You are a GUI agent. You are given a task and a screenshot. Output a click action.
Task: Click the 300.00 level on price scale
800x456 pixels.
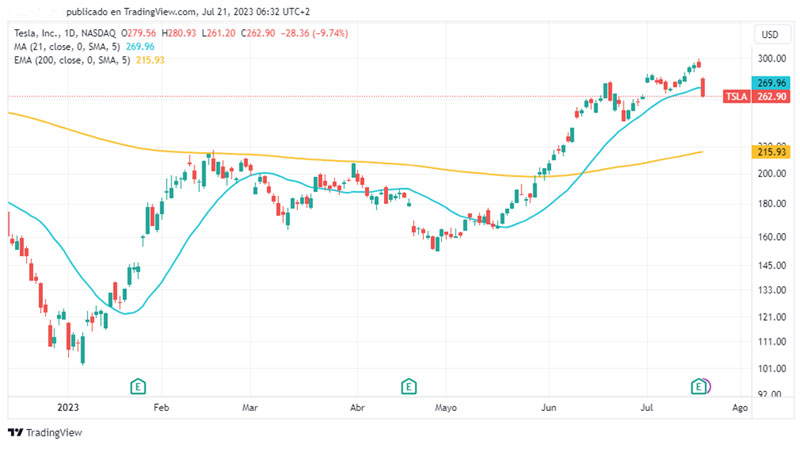click(768, 58)
